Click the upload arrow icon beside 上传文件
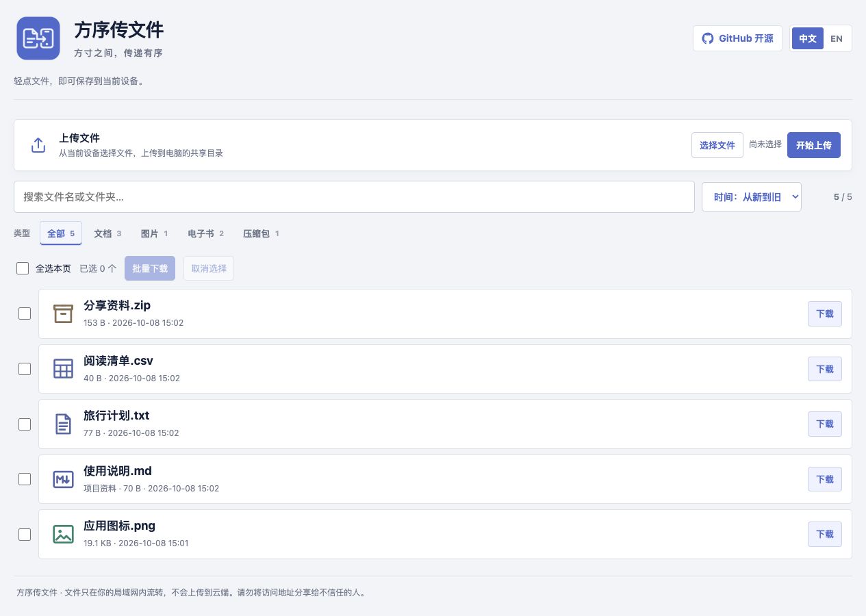 (x=38, y=145)
